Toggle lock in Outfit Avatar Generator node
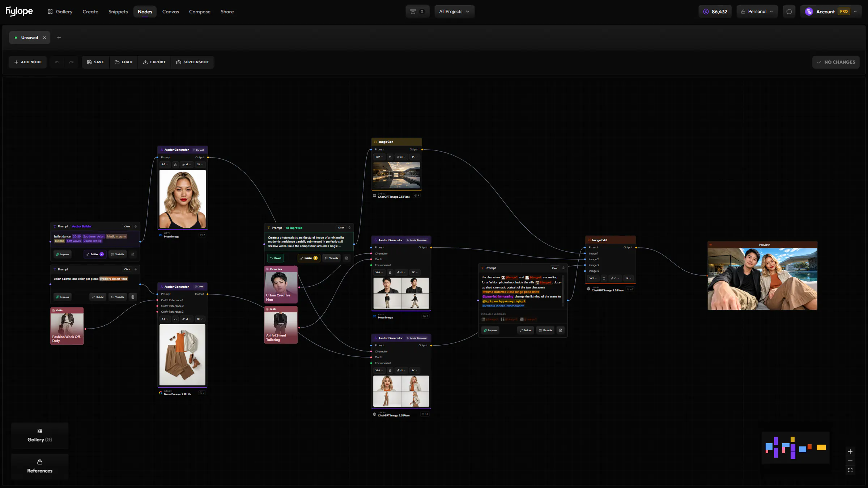The width and height of the screenshot is (868, 488). 175,319
